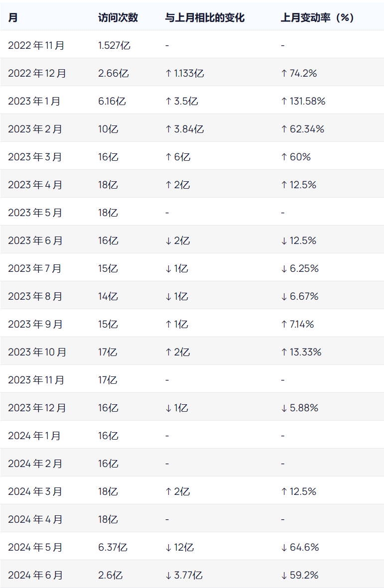384x588 pixels.
Task: Click the 月 column header
Action: [x=13, y=17]
